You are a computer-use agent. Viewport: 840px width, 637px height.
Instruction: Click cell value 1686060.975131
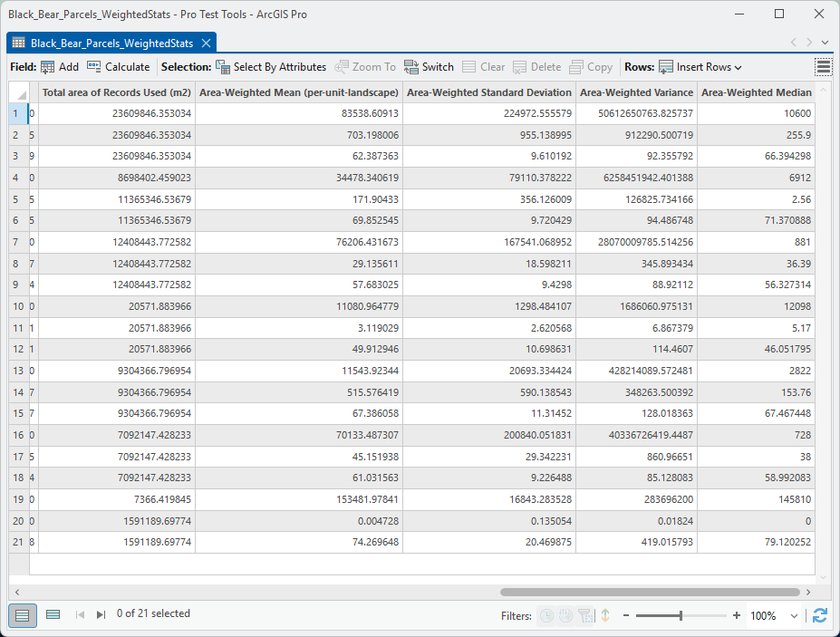click(636, 306)
